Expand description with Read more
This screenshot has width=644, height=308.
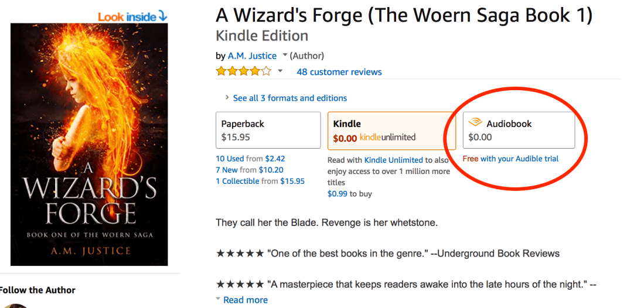coord(245,300)
